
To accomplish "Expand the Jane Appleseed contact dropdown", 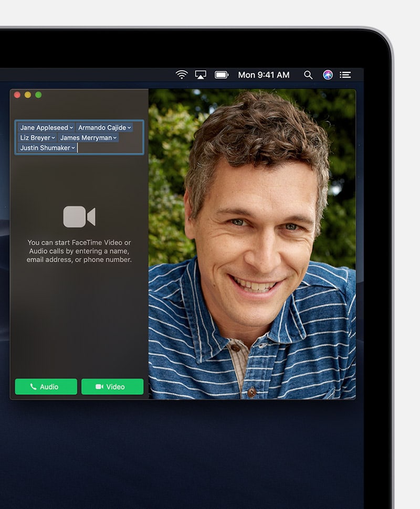I will pos(71,128).
